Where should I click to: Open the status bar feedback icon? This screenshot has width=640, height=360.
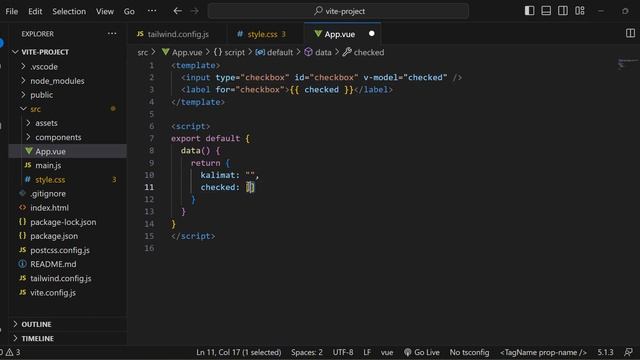pos(629,352)
